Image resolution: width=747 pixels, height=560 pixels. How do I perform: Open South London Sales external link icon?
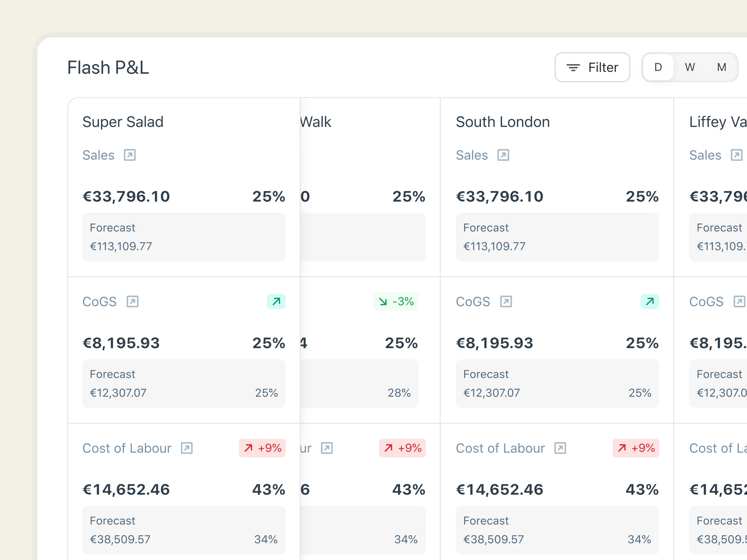[x=503, y=155]
